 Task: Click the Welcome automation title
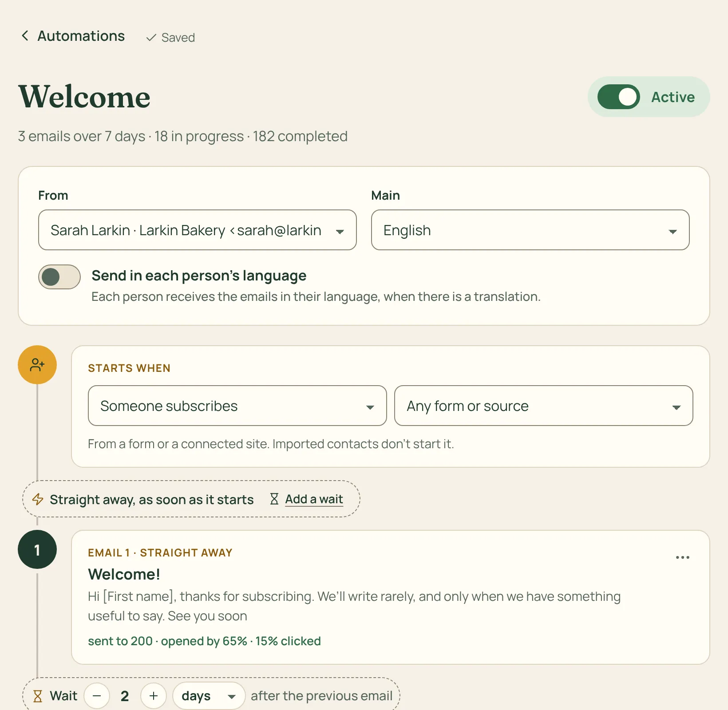click(x=84, y=97)
